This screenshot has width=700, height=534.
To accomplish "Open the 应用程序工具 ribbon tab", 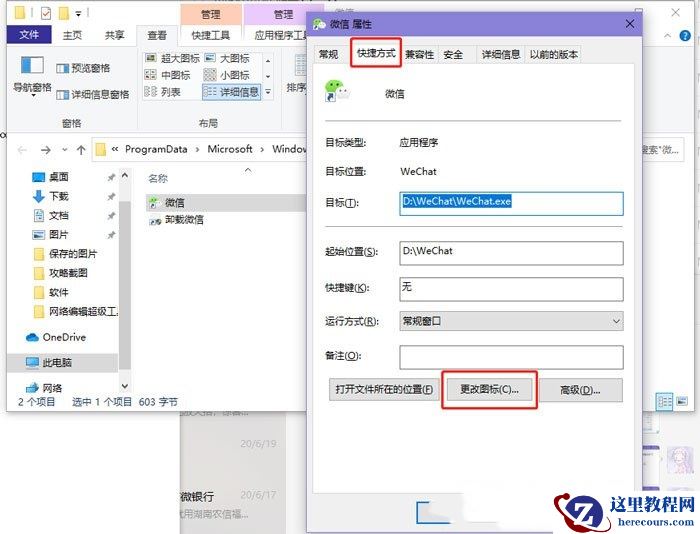I will (279, 35).
